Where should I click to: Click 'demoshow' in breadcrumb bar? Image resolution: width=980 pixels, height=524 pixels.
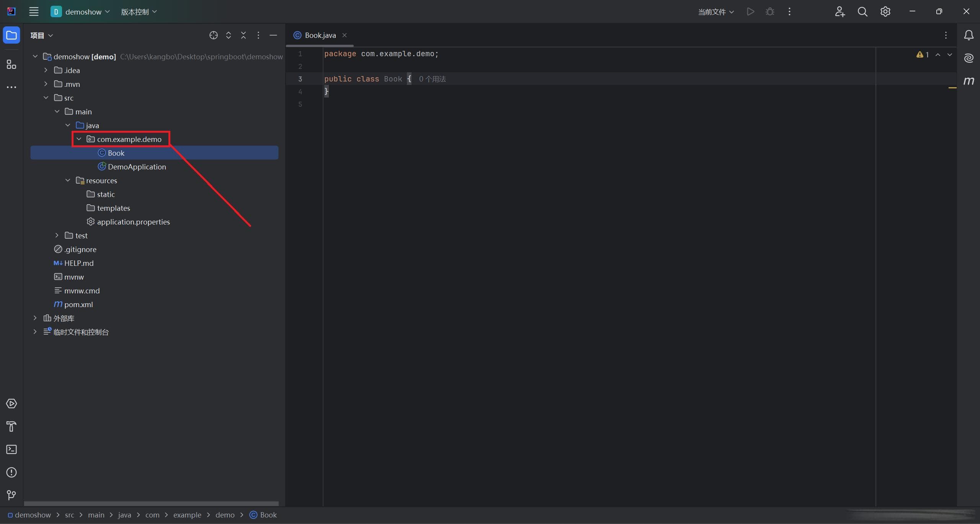pyautogui.click(x=29, y=515)
